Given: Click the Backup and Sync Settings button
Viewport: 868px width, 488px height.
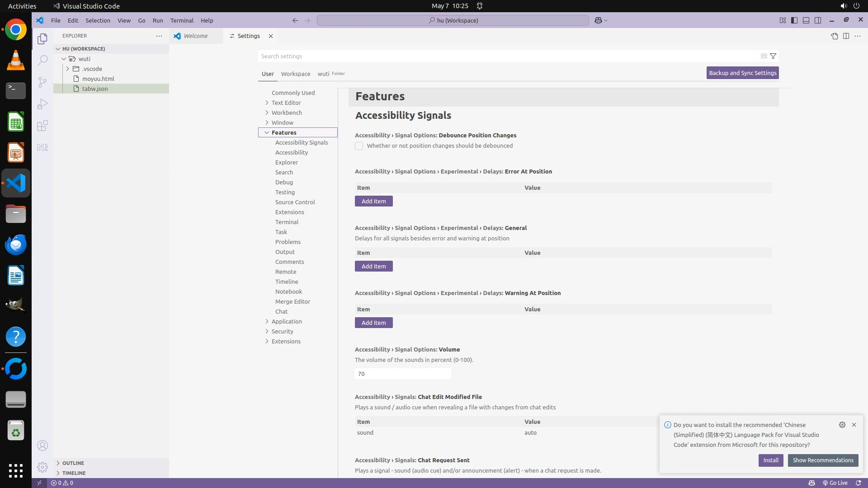Looking at the screenshot, I should coord(742,73).
